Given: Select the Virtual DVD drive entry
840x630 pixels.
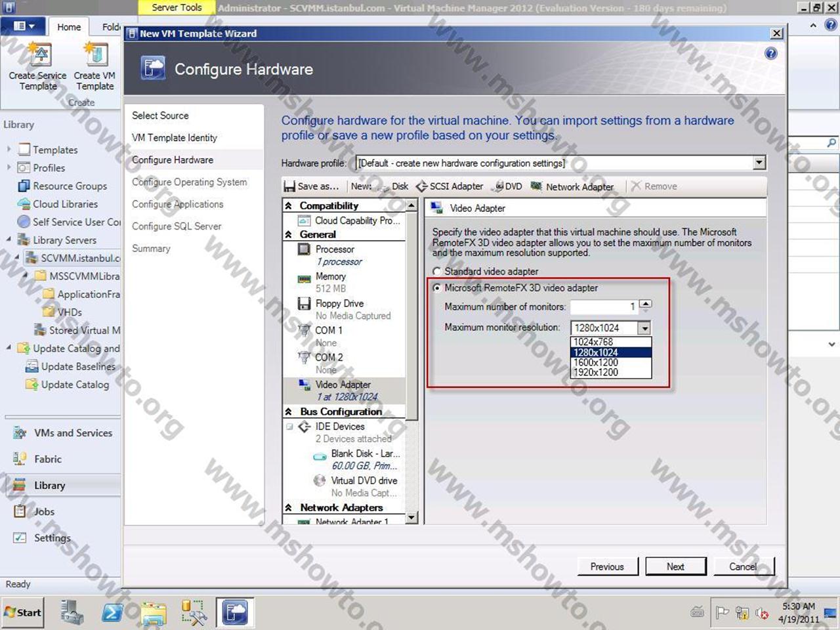Looking at the screenshot, I should (364, 480).
